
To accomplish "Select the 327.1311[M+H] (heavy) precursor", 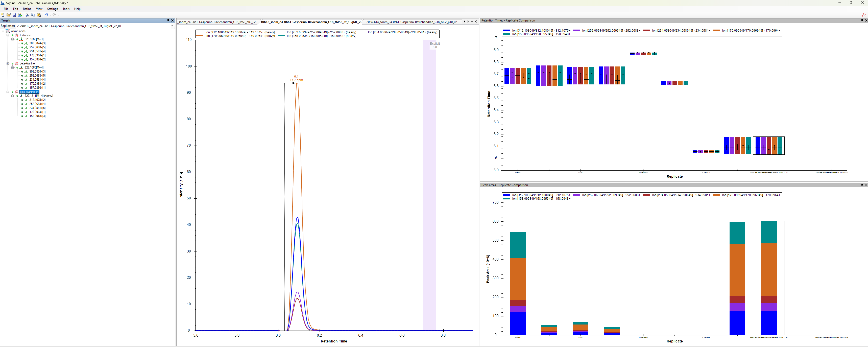I will (x=38, y=96).
